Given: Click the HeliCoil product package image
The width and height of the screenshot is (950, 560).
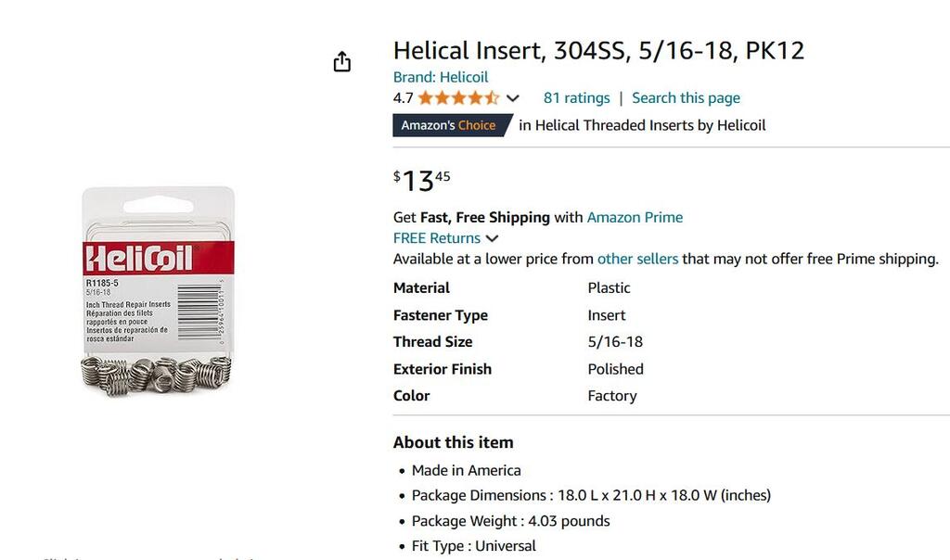Looking at the screenshot, I should [x=158, y=291].
